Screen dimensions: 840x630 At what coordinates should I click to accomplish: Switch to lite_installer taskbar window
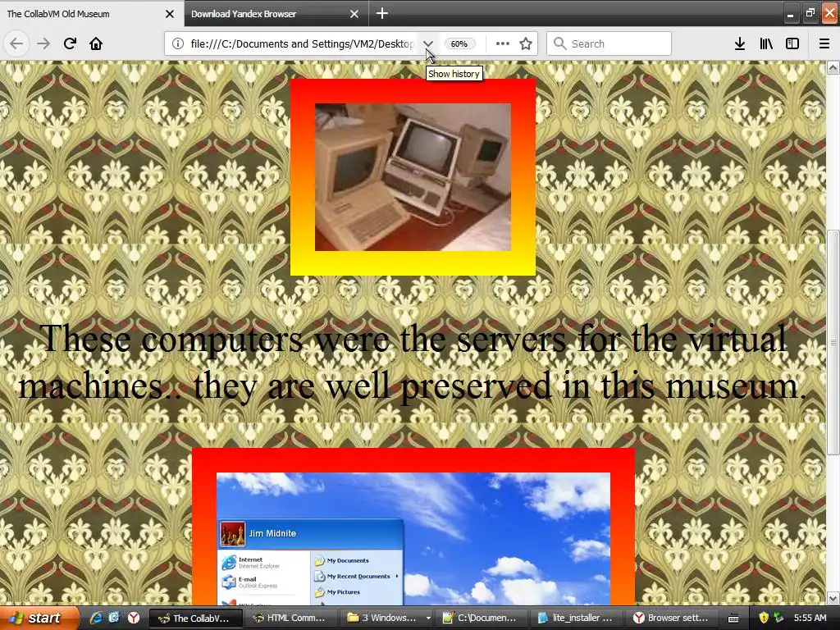[x=576, y=619]
